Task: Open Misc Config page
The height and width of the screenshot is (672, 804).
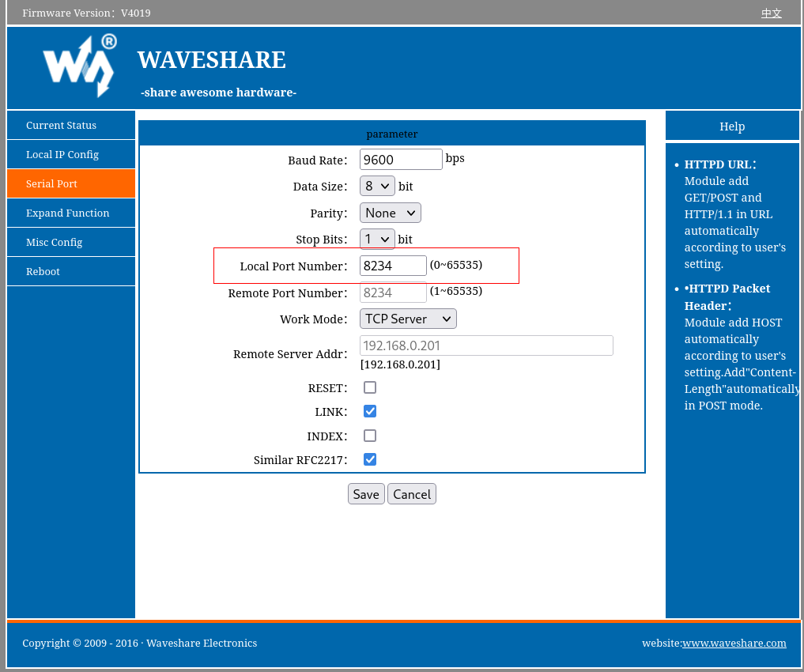Action: click(71, 242)
